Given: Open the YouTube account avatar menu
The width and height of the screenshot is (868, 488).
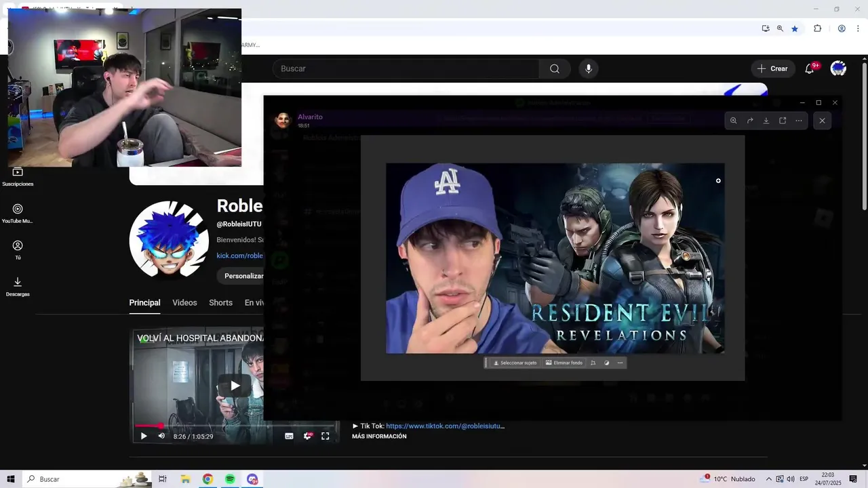Looking at the screenshot, I should click(x=838, y=68).
